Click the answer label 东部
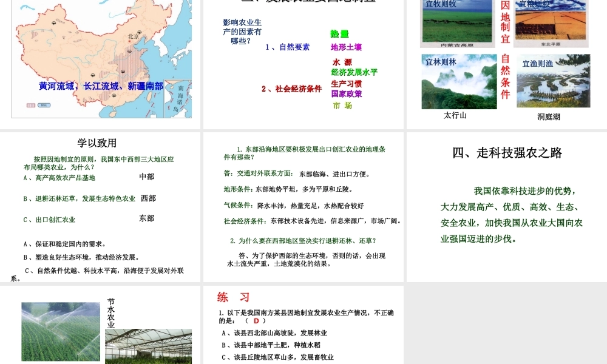This screenshot has height=364, width=607. tap(147, 218)
